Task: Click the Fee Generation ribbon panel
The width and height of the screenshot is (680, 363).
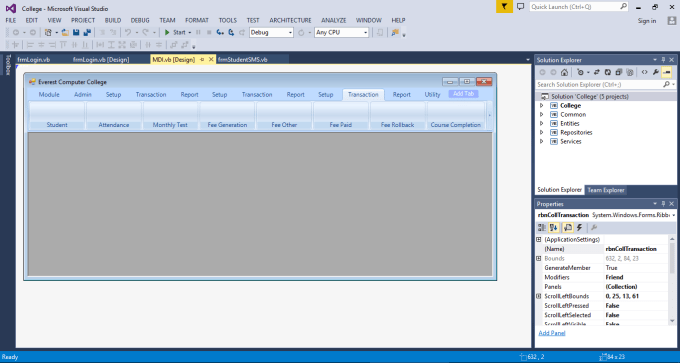Action: tap(227, 115)
